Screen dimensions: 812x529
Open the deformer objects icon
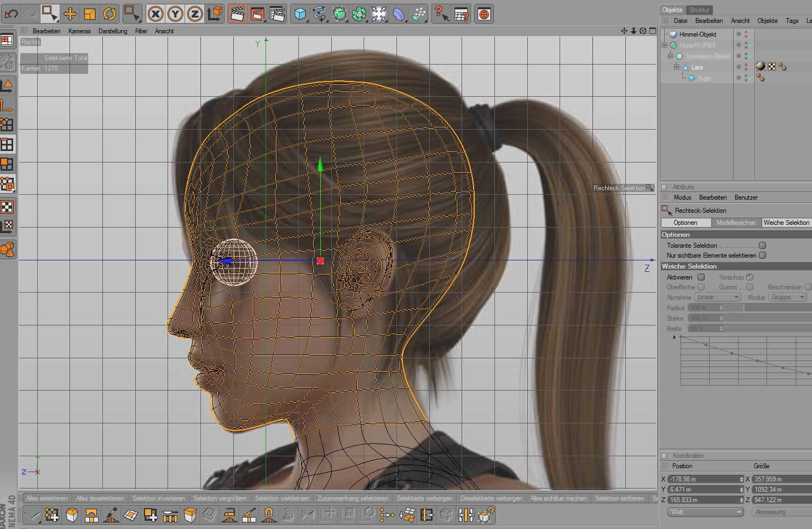tap(399, 14)
